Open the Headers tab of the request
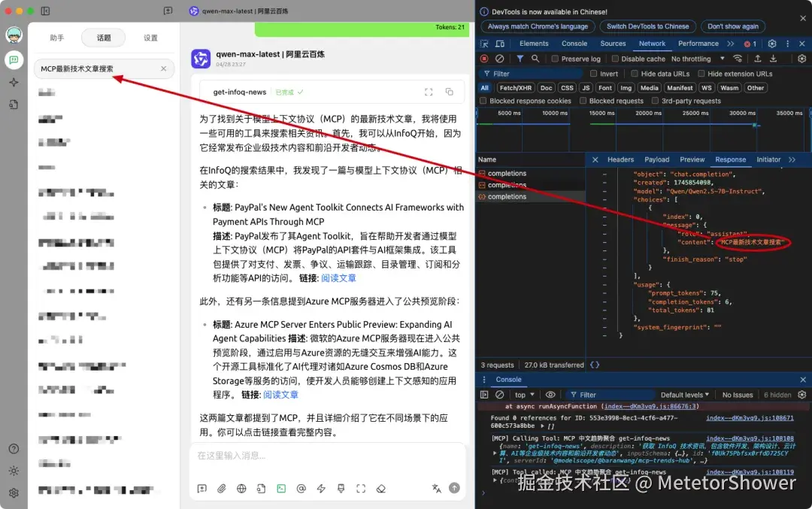 coord(620,160)
